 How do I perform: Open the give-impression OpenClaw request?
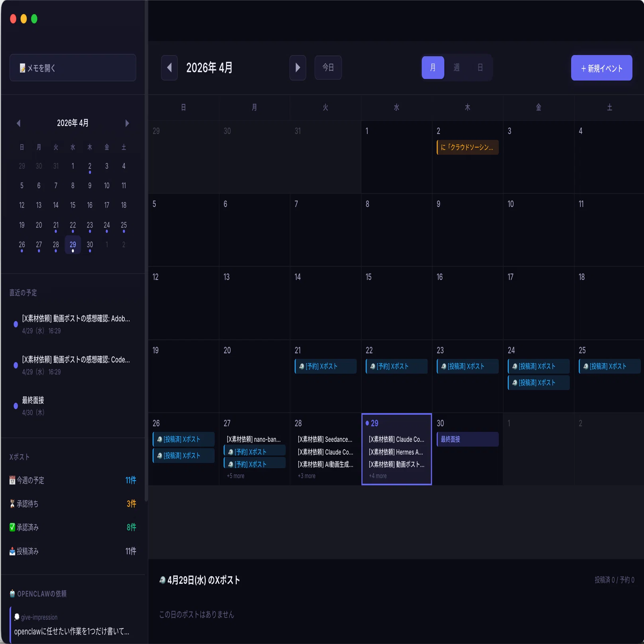tap(73, 625)
